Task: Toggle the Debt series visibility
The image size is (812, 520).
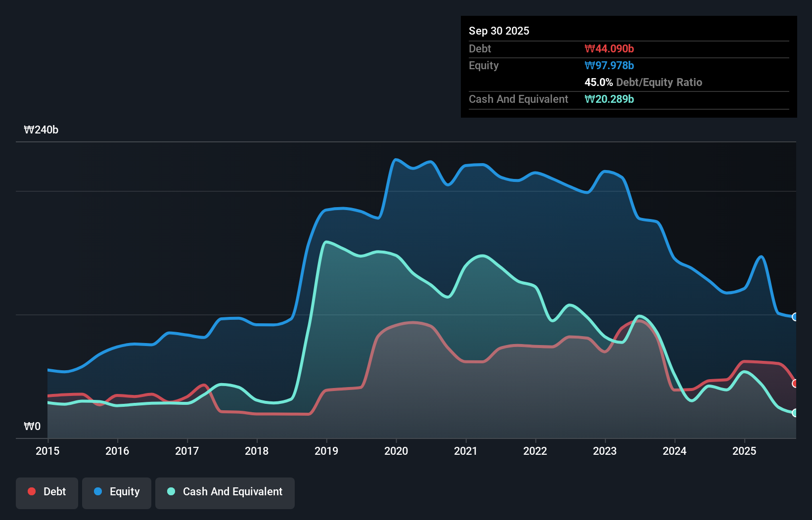Action: click(x=47, y=492)
